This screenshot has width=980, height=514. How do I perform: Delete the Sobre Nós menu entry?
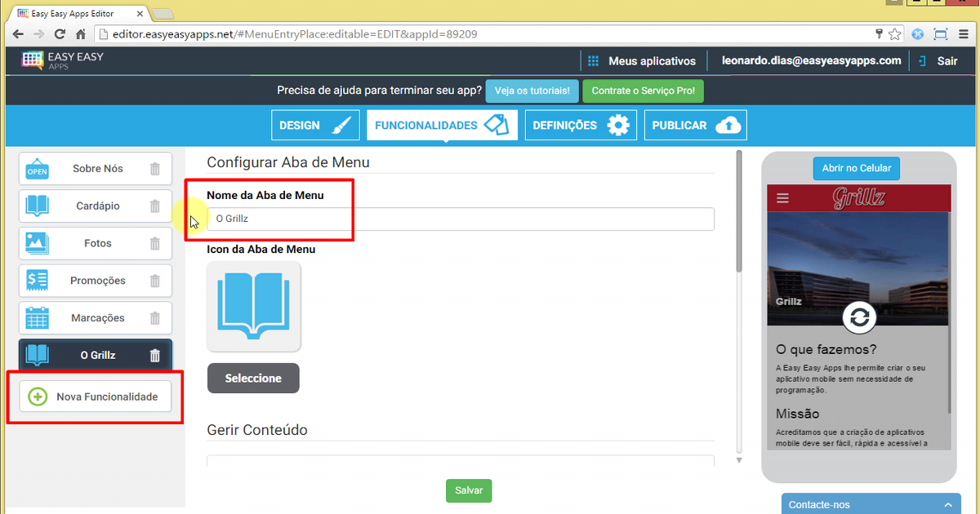pyautogui.click(x=155, y=169)
